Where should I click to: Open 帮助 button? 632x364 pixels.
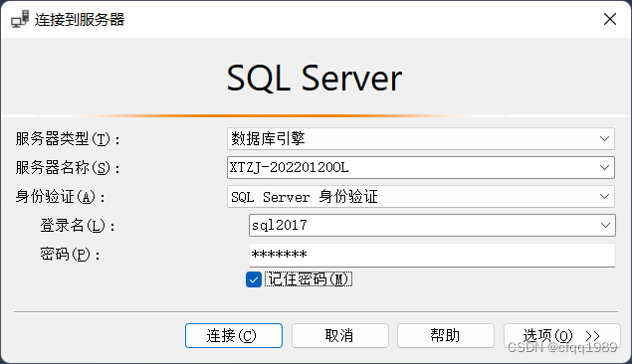pos(445,335)
